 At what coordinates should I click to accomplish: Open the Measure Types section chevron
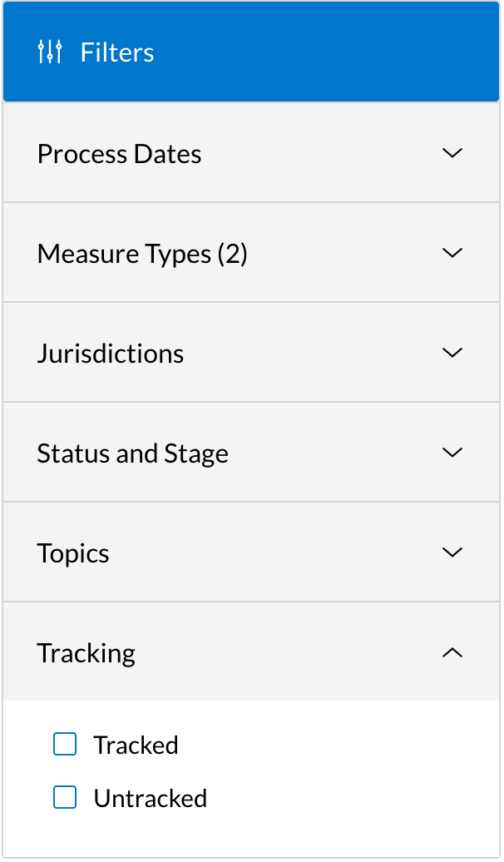[452, 253]
